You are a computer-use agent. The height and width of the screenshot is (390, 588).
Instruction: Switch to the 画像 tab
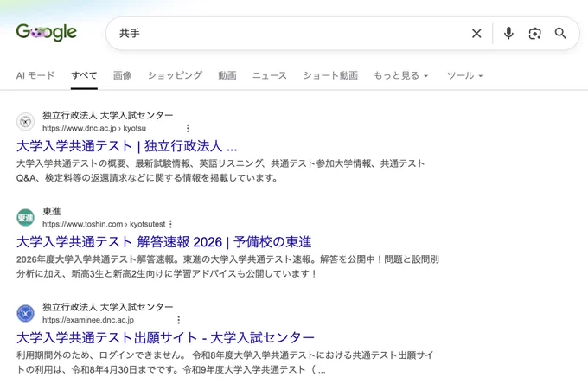123,75
